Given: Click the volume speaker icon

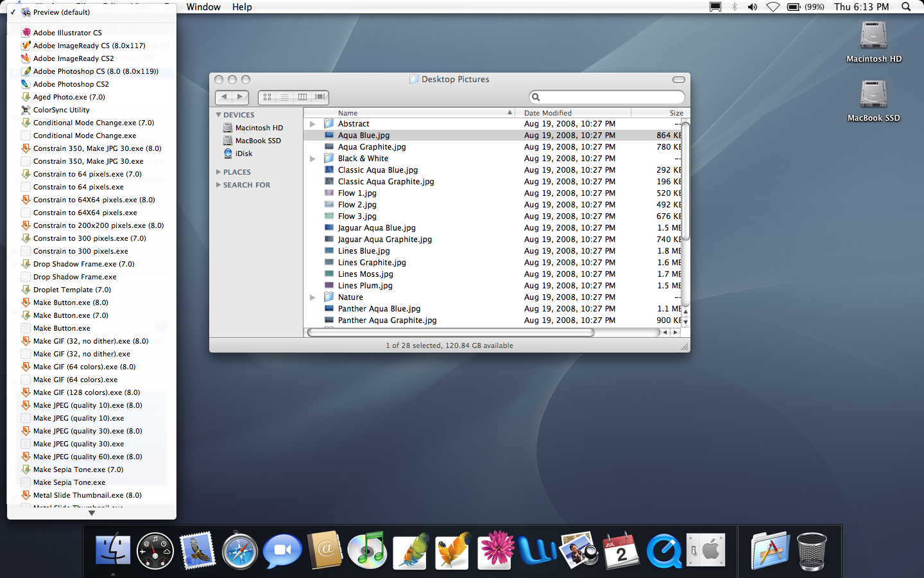Looking at the screenshot, I should [x=753, y=7].
